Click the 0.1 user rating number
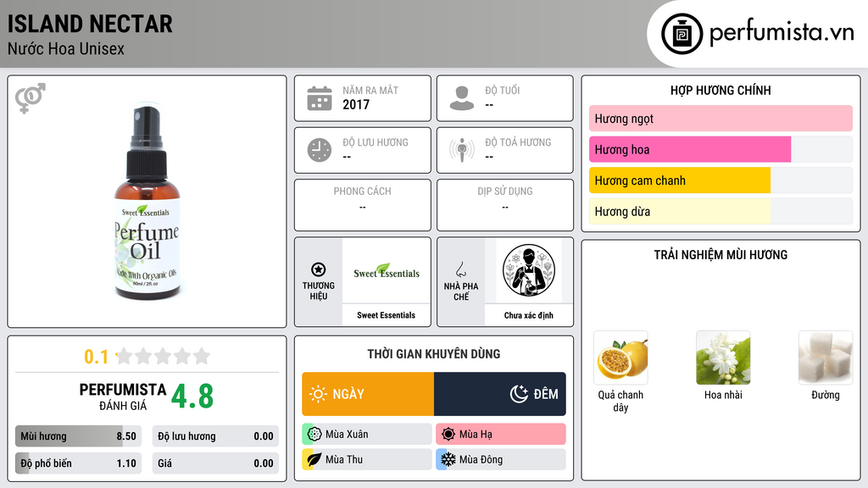This screenshot has height=488, width=868. [96, 357]
